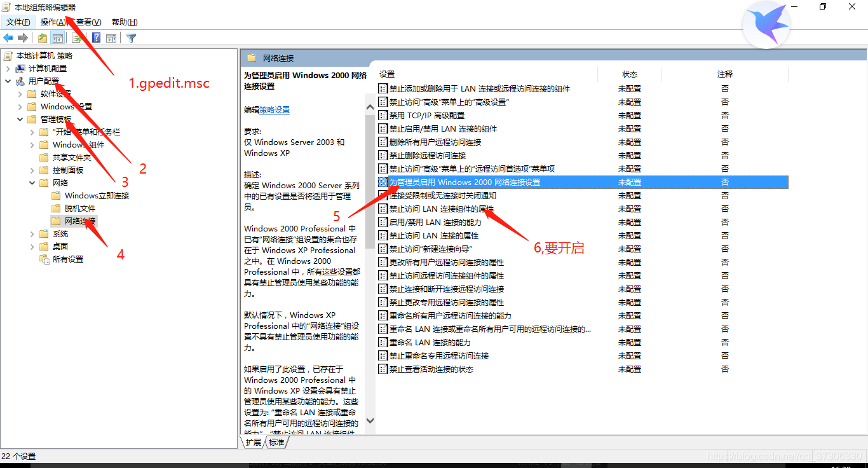Collapse the 管理模板 folder node
868x468 pixels.
[20, 119]
